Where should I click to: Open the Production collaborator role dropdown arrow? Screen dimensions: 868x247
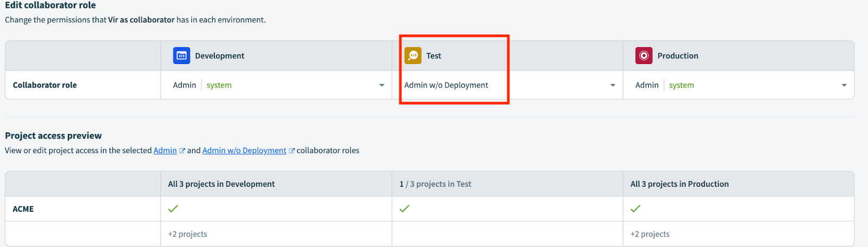point(844,85)
